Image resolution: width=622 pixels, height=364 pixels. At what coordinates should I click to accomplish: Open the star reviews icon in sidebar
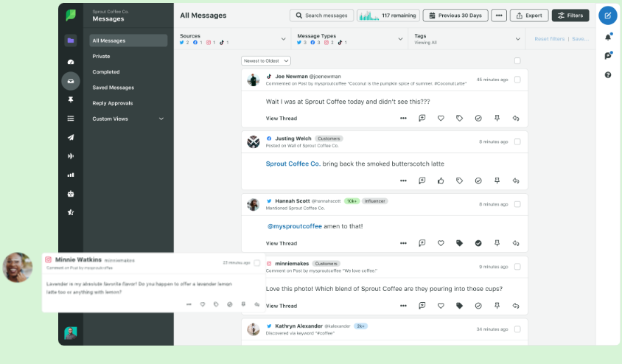[x=71, y=212]
